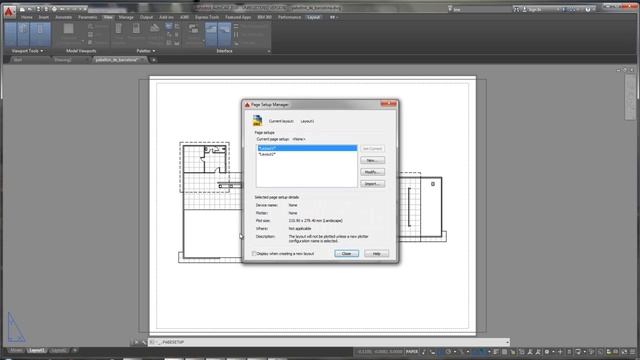Viewport: 640px width, 360px height.
Task: Click the command line close X icon
Action: tap(136, 342)
